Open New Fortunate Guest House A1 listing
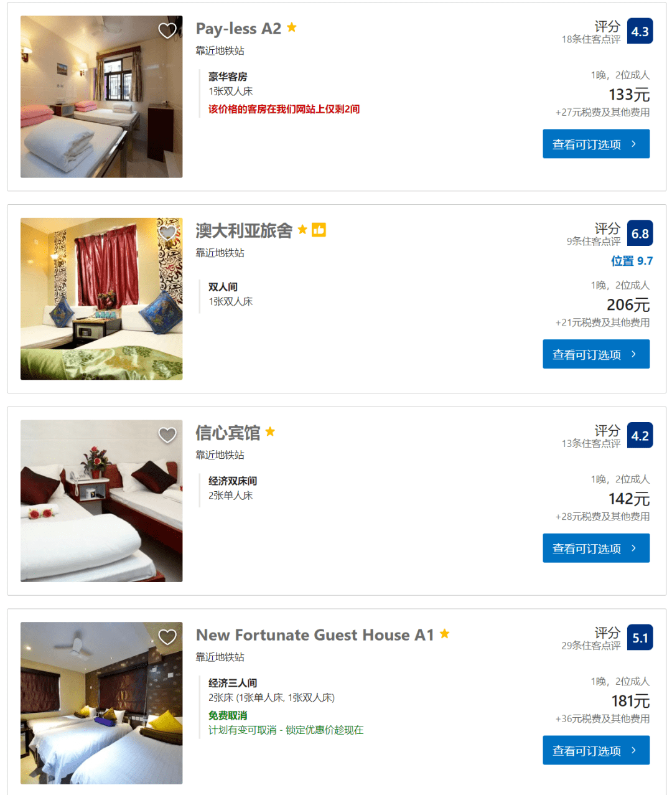Viewport: 672px width, 795px height. (x=315, y=635)
